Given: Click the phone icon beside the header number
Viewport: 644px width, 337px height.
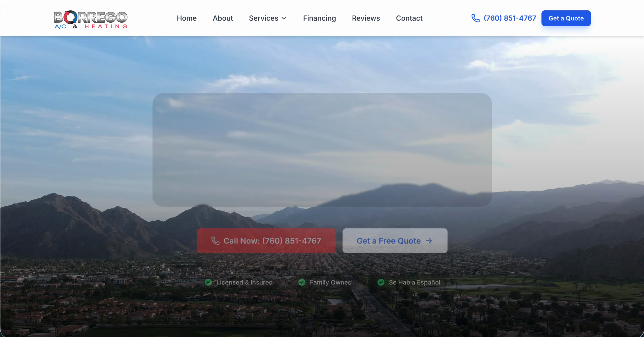Looking at the screenshot, I should tap(476, 18).
